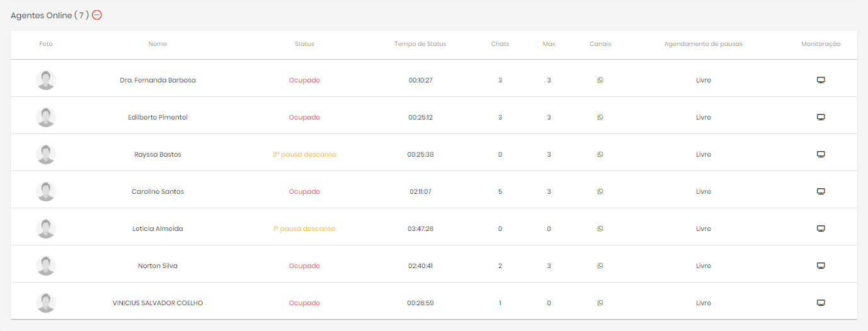868x331 pixels.
Task: Click the Foto column header
Action: click(46, 44)
